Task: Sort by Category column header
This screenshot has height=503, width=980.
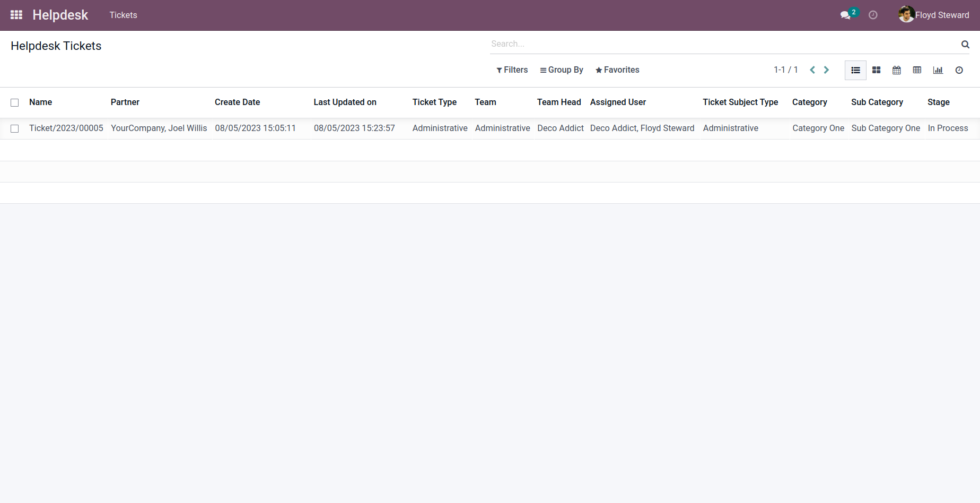Action: tap(810, 102)
